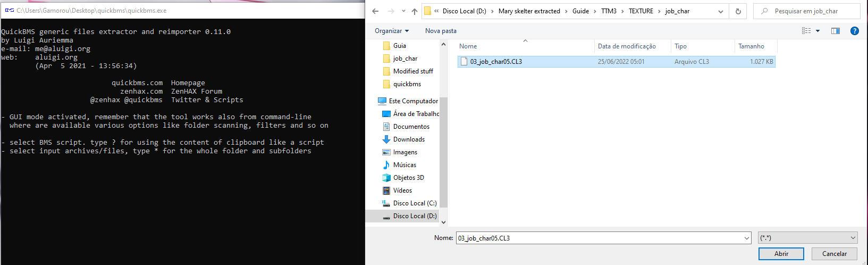This screenshot has height=265, width=868.
Task: Open Modified stuff folder in sidebar
Action: coord(413,71)
